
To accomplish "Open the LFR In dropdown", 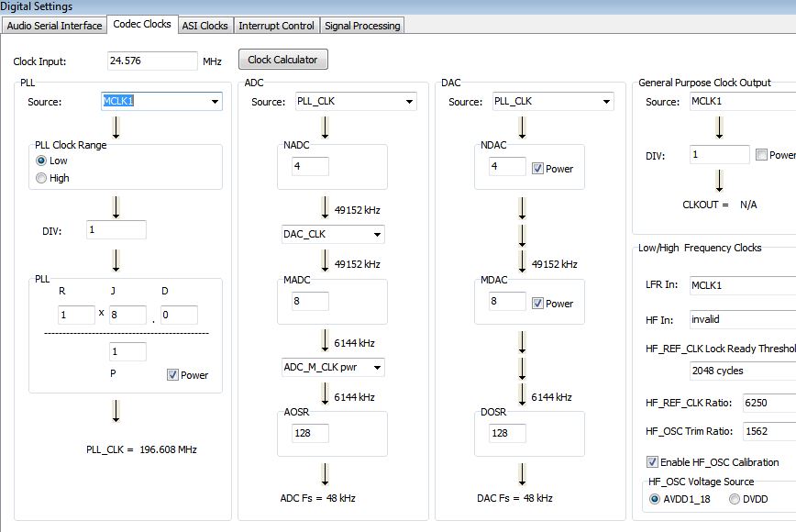I will coord(743,285).
